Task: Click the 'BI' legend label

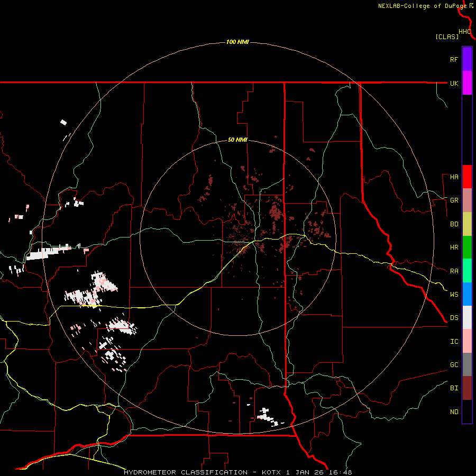Action: pos(454,388)
